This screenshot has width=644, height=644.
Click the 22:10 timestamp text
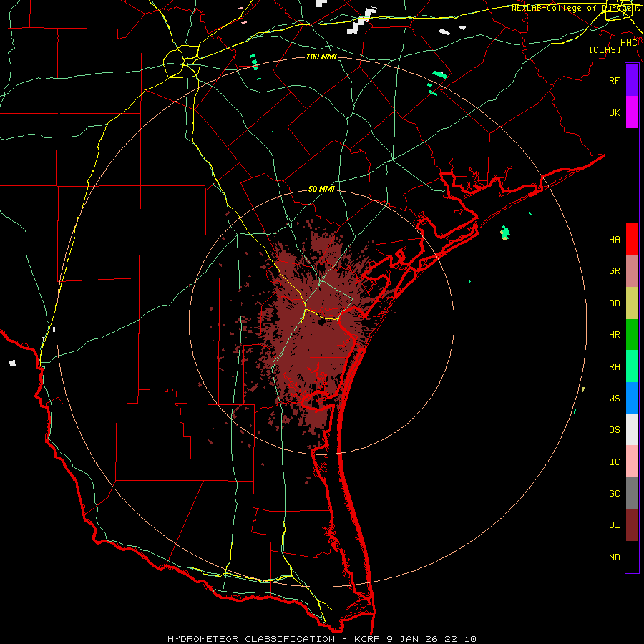(461, 639)
